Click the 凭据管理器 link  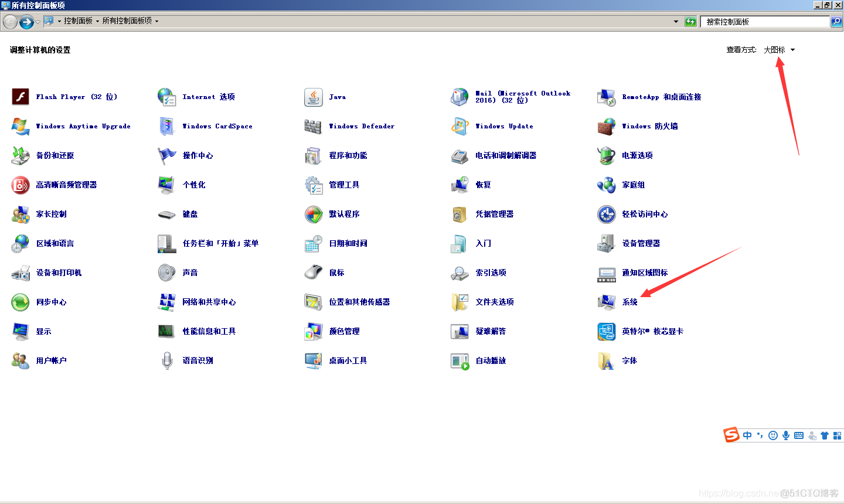tap(495, 214)
